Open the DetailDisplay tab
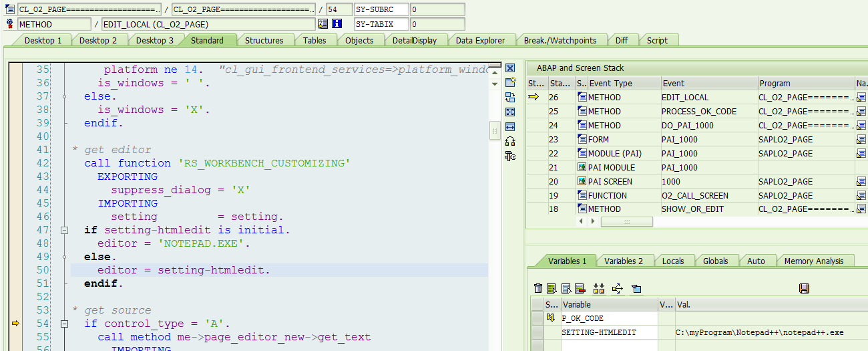This screenshot has height=351, width=868. [415, 40]
